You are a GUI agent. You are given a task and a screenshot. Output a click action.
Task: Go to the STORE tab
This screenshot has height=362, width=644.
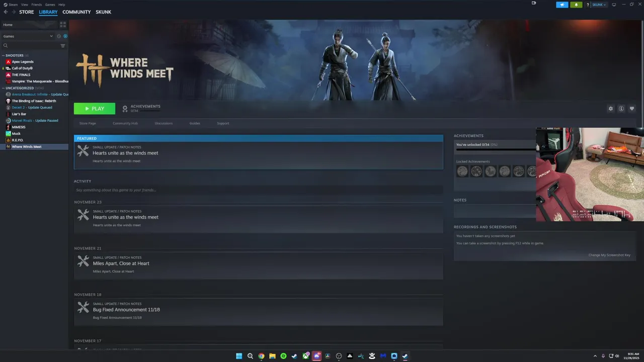point(27,12)
